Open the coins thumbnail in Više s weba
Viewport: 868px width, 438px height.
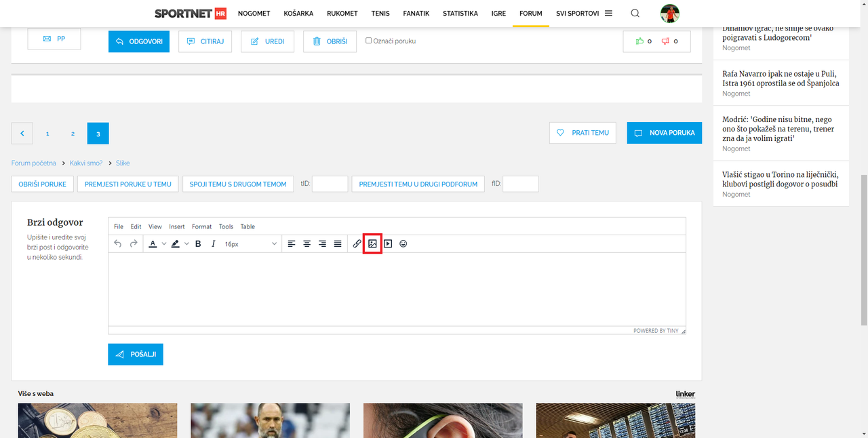coord(98,420)
